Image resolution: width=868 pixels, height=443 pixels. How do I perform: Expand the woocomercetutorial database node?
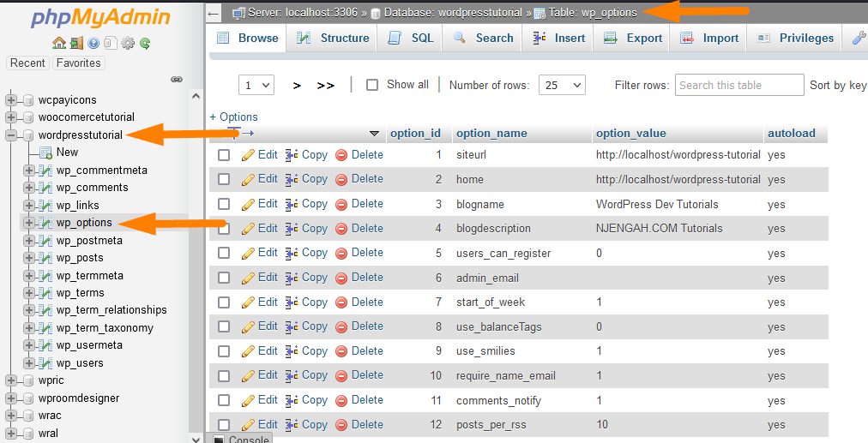(x=10, y=117)
